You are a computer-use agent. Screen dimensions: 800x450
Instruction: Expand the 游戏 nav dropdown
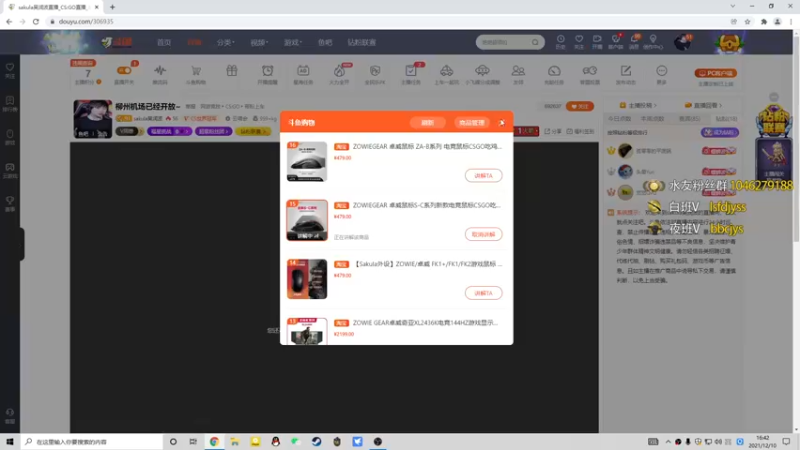[293, 42]
